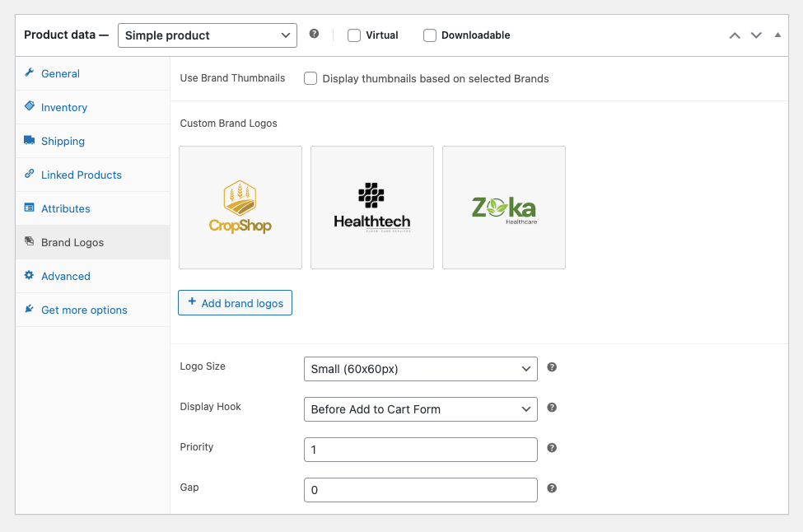
Task: Collapse the Product data panel triangle
Action: coord(777,35)
